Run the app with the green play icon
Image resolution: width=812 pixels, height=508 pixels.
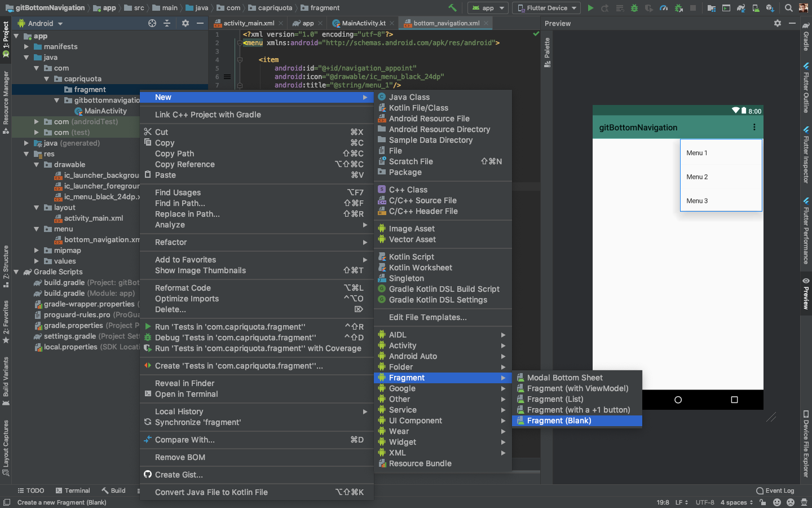coord(591,8)
